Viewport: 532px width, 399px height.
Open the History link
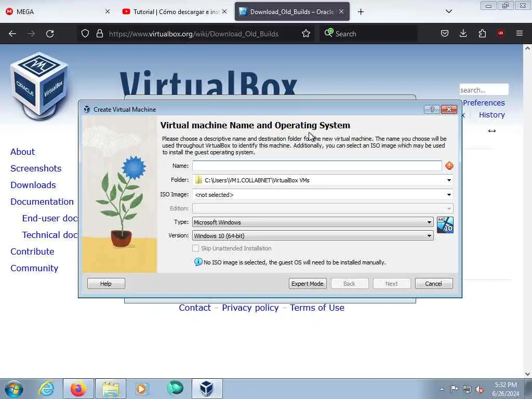(492, 115)
